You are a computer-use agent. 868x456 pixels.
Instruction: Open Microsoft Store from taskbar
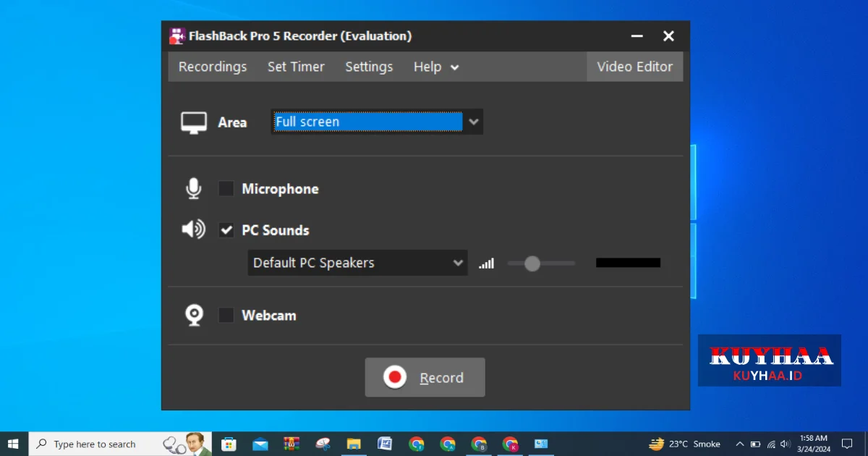229,444
